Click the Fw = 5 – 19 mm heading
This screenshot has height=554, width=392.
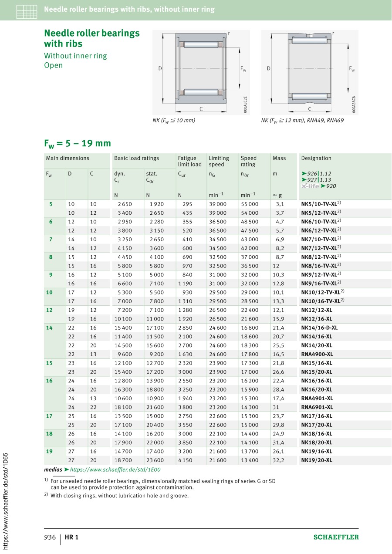pos(78,143)
